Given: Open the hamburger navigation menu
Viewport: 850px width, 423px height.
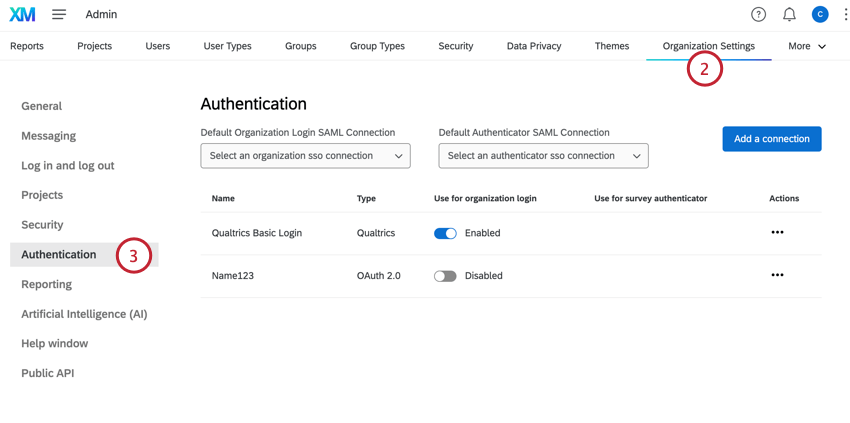Looking at the screenshot, I should (x=59, y=15).
